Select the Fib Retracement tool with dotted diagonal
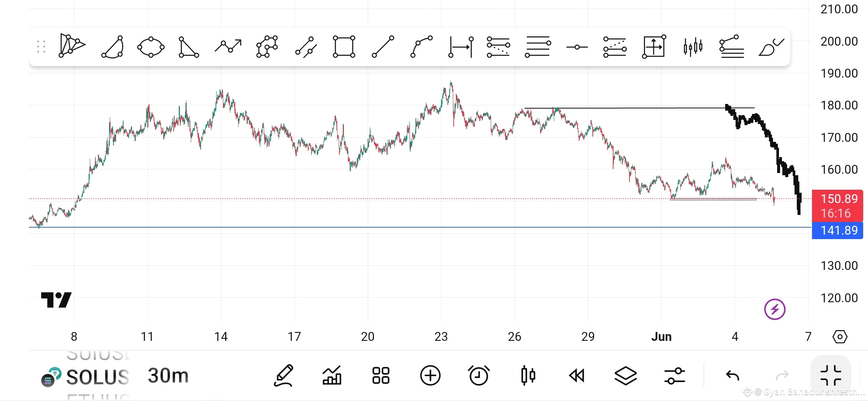The image size is (868, 401). point(499,47)
